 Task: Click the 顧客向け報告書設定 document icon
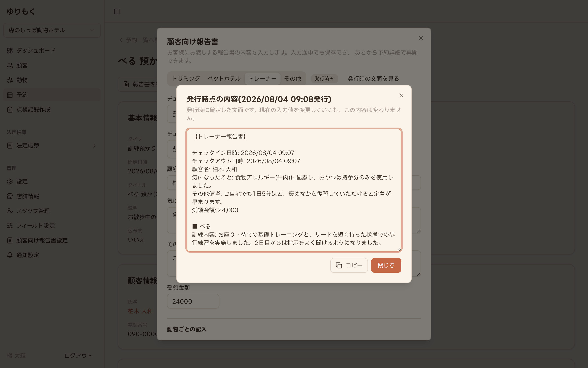[10, 240]
